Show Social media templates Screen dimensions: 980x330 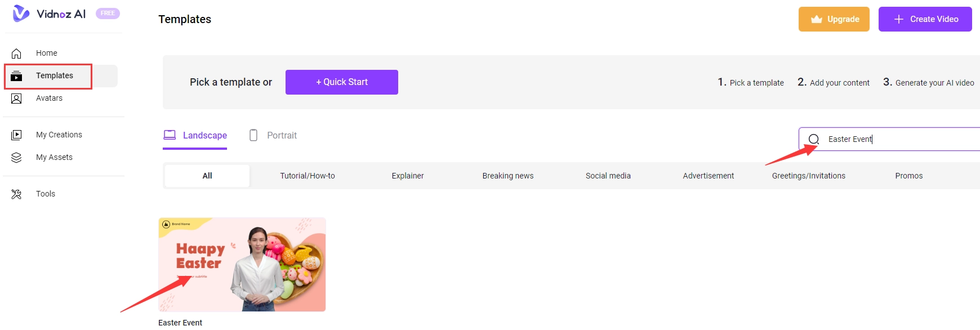click(608, 176)
